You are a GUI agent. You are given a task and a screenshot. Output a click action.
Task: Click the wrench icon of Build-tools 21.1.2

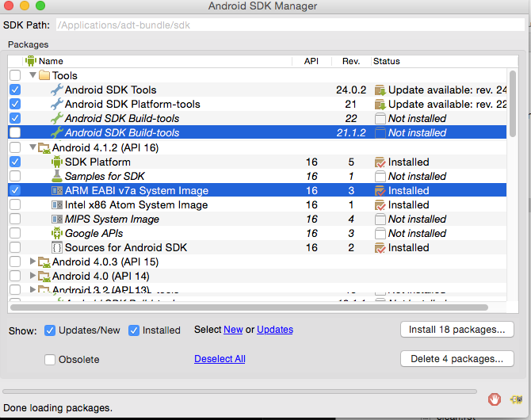tap(57, 132)
